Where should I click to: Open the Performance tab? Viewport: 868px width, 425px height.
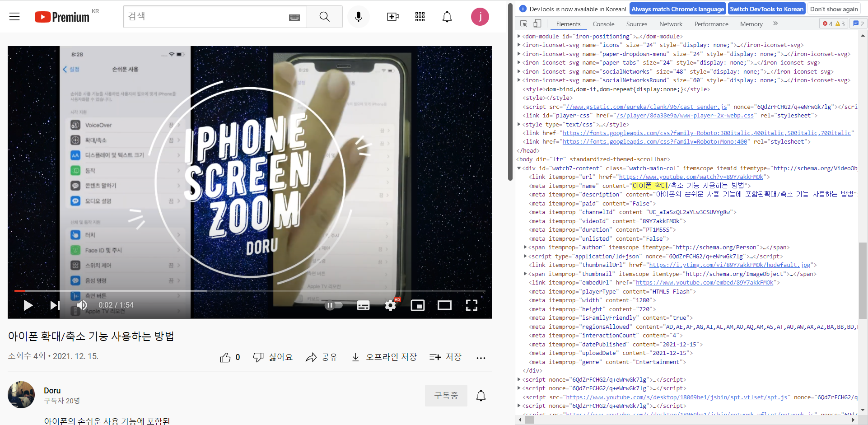point(711,24)
